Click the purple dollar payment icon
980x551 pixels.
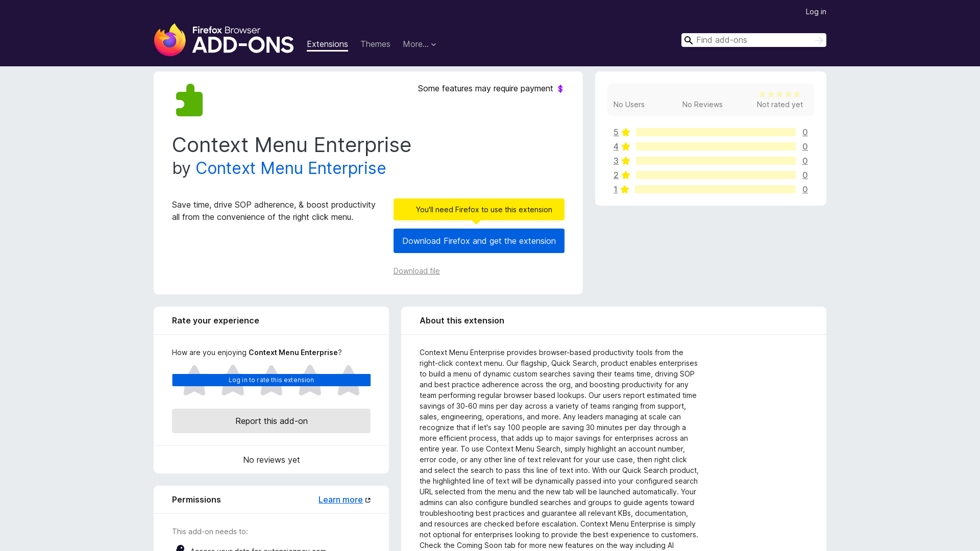click(560, 89)
